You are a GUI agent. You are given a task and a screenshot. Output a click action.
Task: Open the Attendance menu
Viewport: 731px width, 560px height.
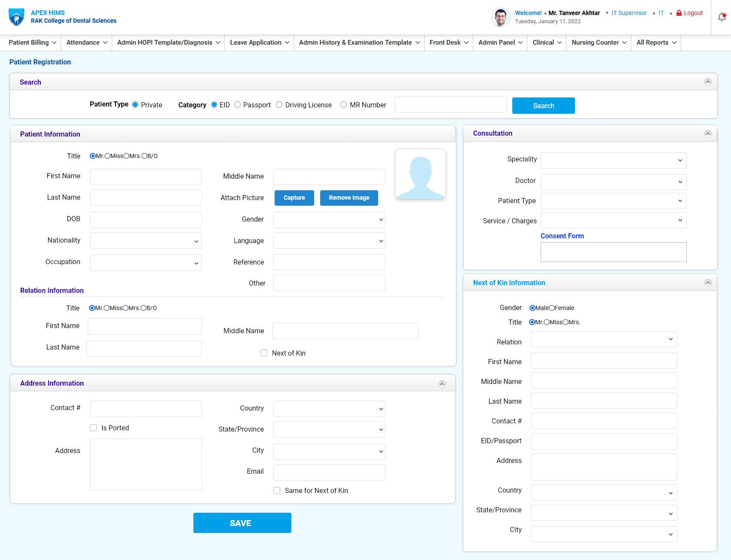(87, 43)
